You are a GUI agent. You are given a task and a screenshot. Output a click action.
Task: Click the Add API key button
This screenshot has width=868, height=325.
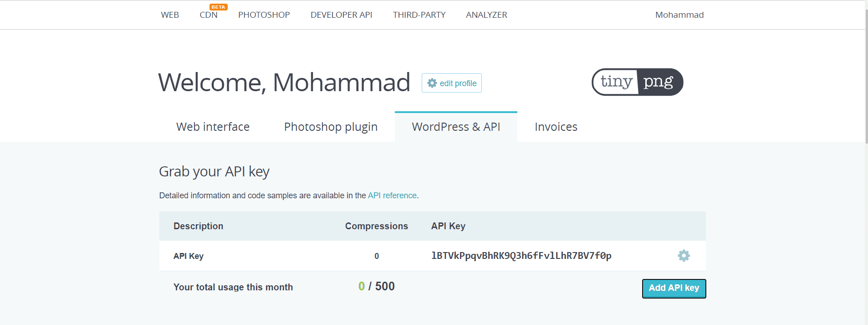[674, 289]
